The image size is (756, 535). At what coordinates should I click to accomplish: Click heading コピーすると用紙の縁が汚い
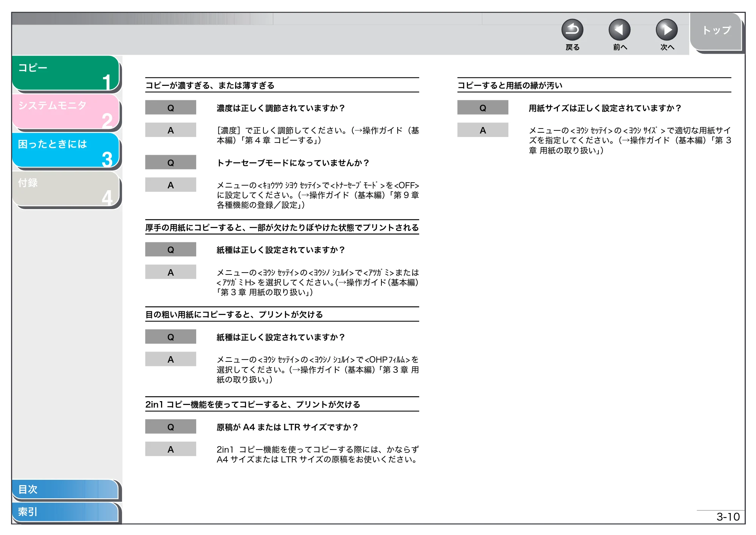click(x=510, y=85)
